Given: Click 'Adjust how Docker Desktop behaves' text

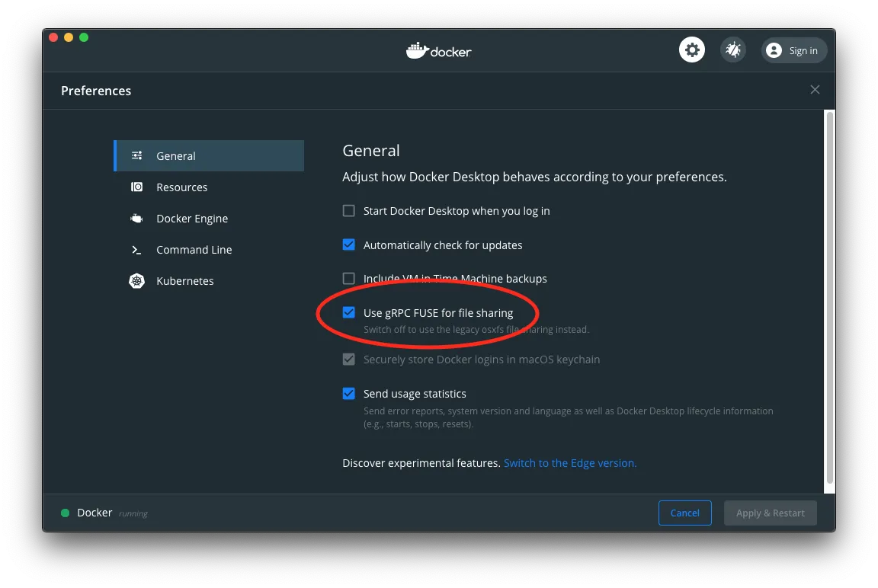Looking at the screenshot, I should (x=534, y=177).
